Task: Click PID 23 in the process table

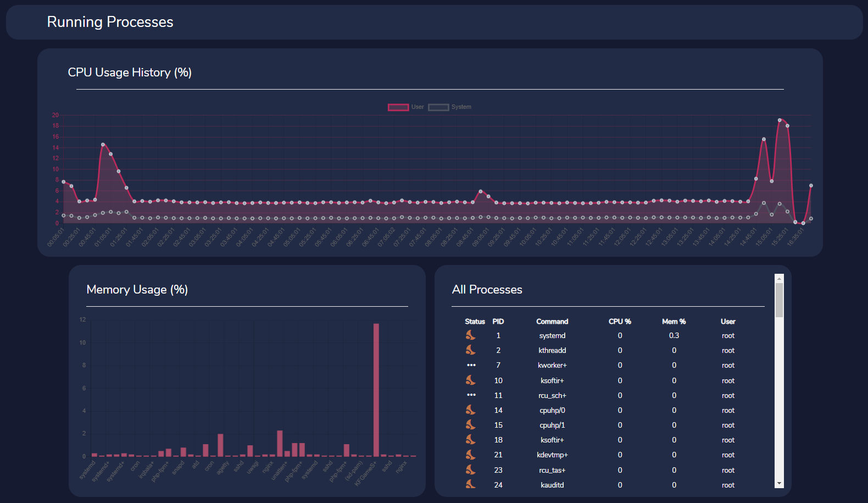Action: (498, 470)
